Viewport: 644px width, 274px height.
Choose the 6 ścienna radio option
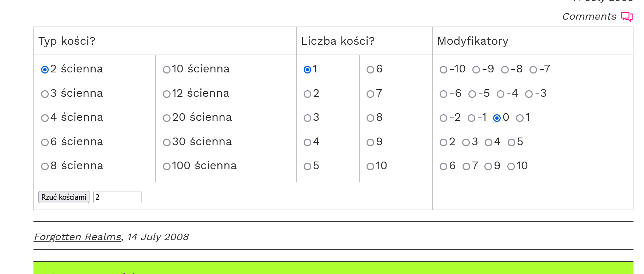pos(45,142)
